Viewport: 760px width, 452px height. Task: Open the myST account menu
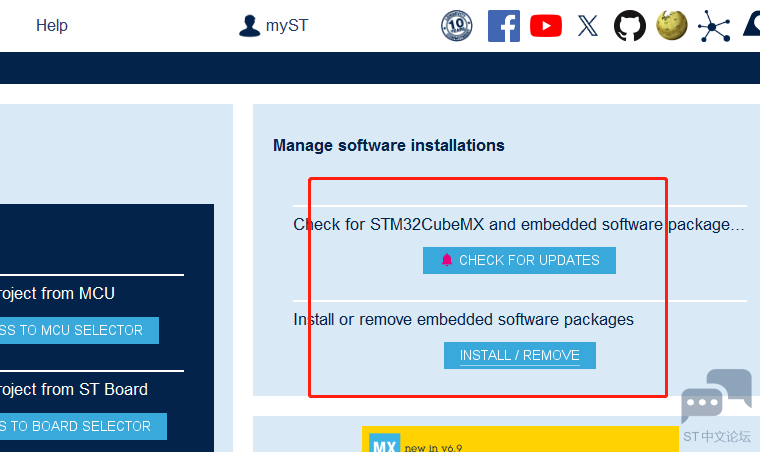273,25
